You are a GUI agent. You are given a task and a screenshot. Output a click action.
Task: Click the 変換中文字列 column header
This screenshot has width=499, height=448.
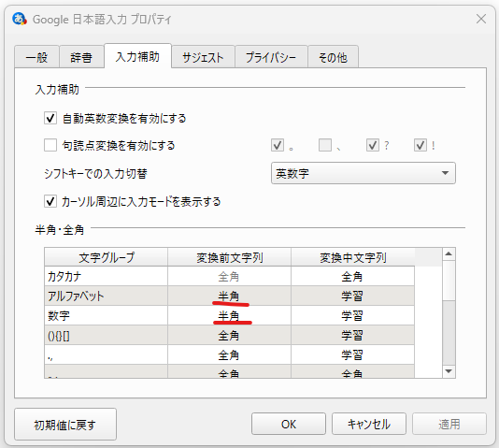[x=352, y=256]
